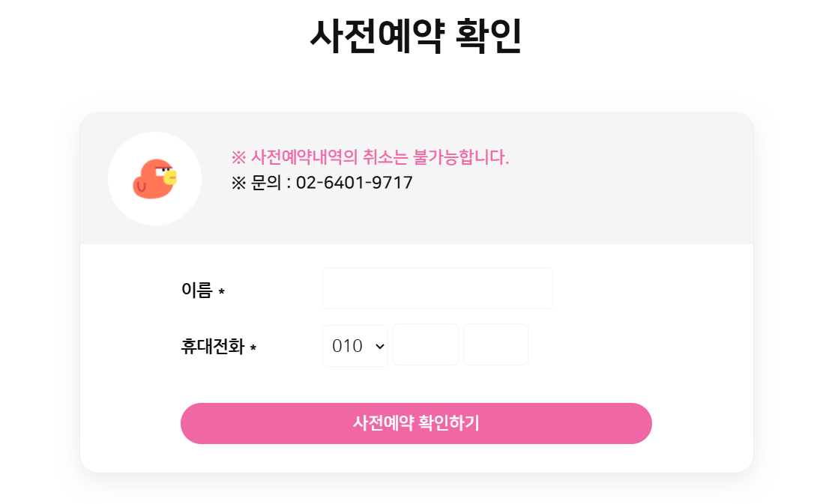Expand the mobile carrier prefix selector
Screen dimensions: 817x504
[x=355, y=345]
